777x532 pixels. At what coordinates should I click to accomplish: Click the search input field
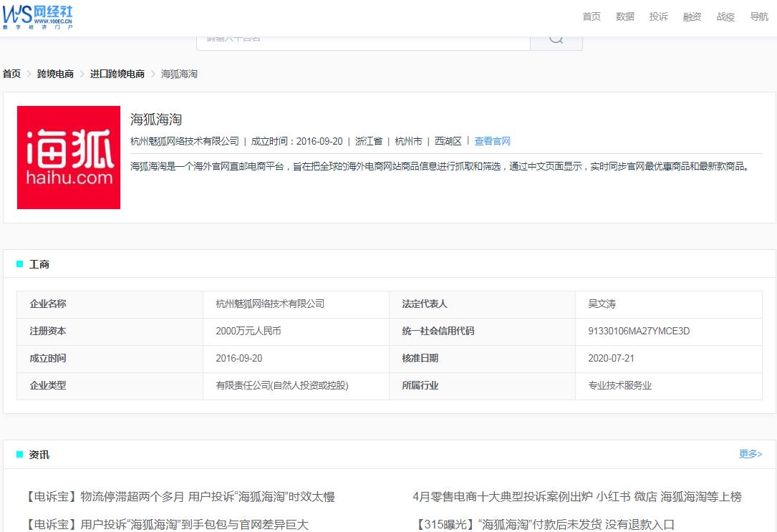[358, 39]
